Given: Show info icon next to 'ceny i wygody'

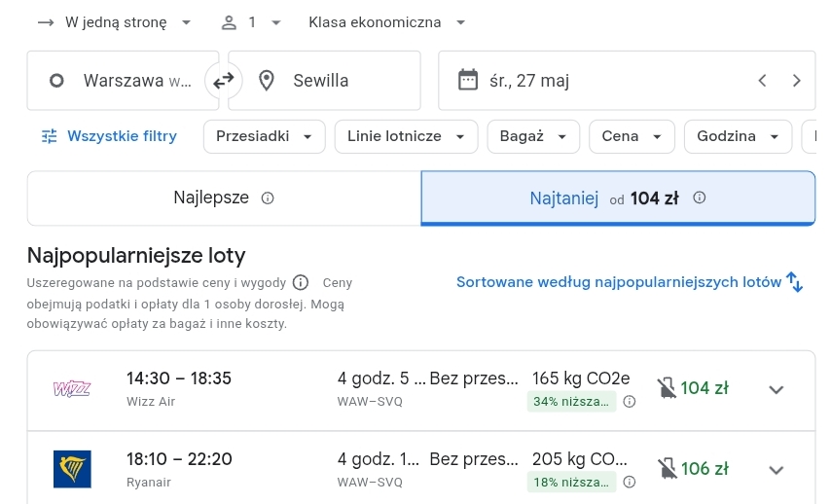Looking at the screenshot, I should tap(301, 282).
